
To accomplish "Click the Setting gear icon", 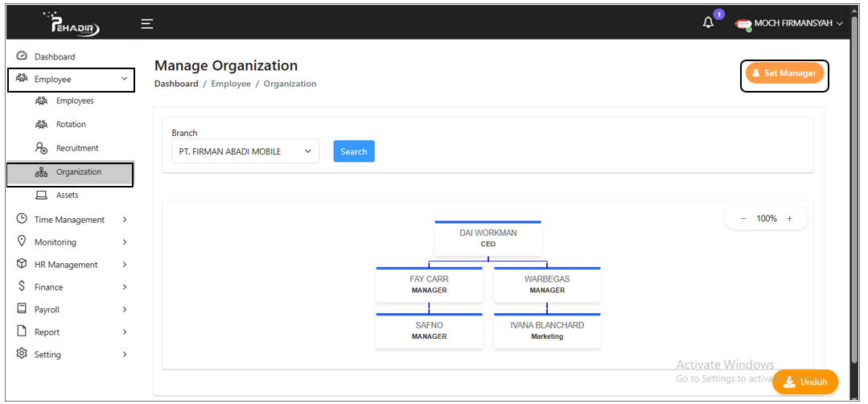I will (22, 353).
